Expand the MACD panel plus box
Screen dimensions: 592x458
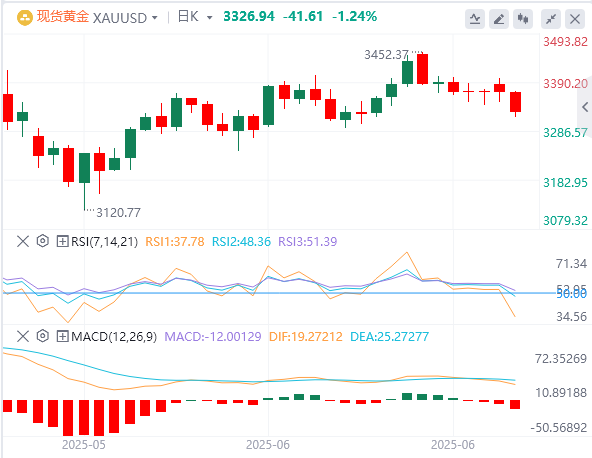pyautogui.click(x=62, y=336)
